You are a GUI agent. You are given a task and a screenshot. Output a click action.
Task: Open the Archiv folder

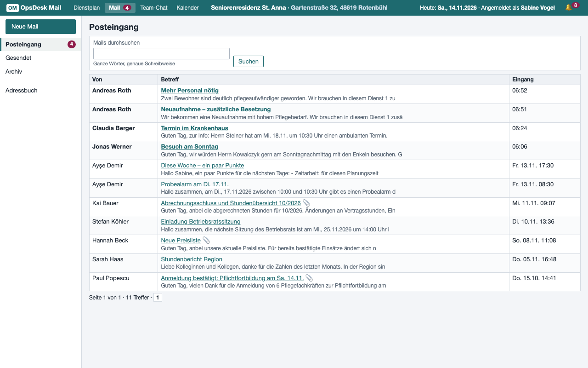click(40, 72)
